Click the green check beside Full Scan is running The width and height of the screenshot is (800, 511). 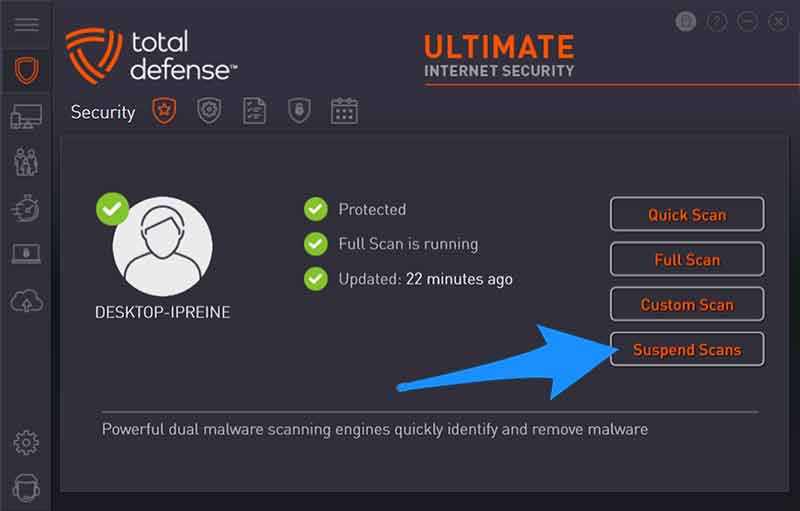[316, 244]
